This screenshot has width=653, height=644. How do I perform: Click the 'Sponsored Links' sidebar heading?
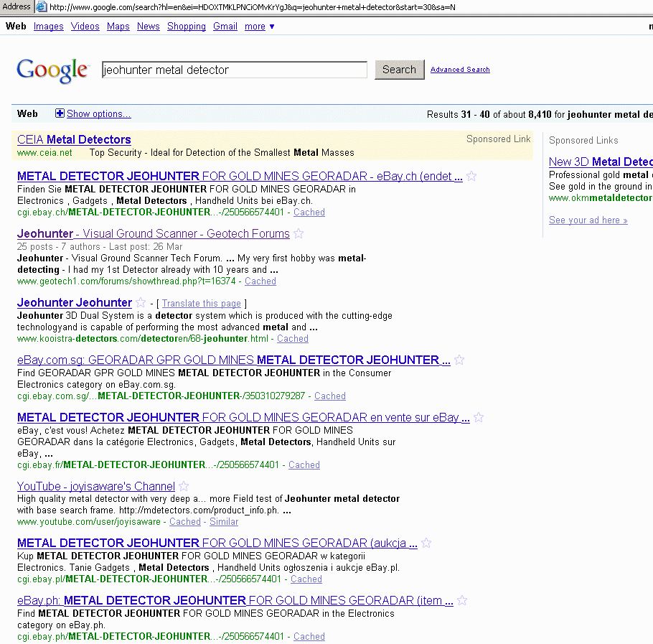(x=583, y=141)
